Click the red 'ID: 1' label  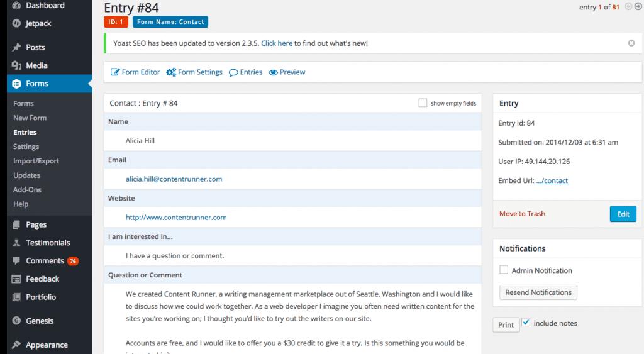[x=116, y=22]
